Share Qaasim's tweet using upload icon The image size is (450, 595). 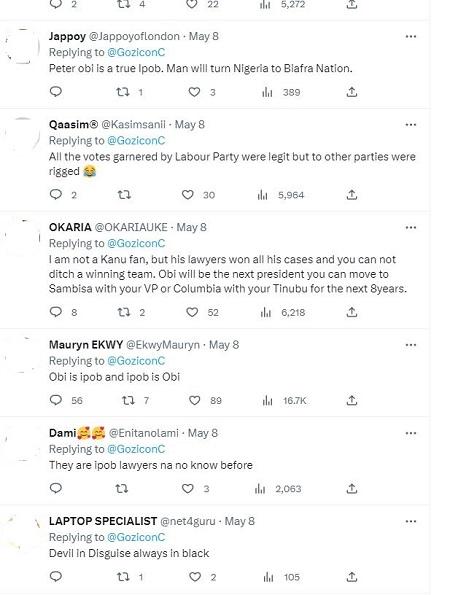tap(352, 195)
